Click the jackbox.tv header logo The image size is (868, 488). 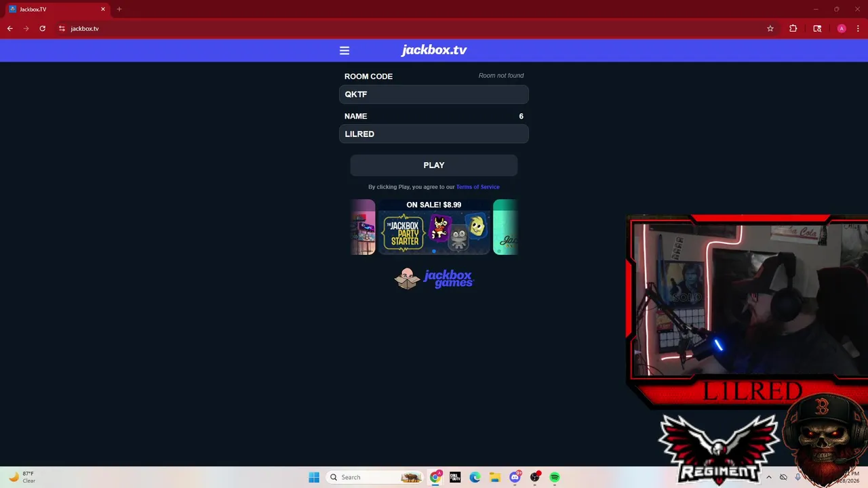434,50
